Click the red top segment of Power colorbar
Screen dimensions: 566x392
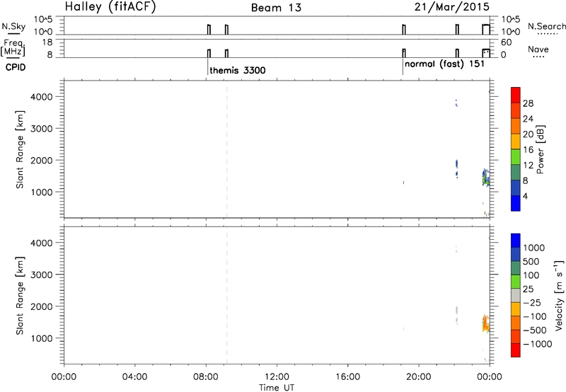point(516,95)
